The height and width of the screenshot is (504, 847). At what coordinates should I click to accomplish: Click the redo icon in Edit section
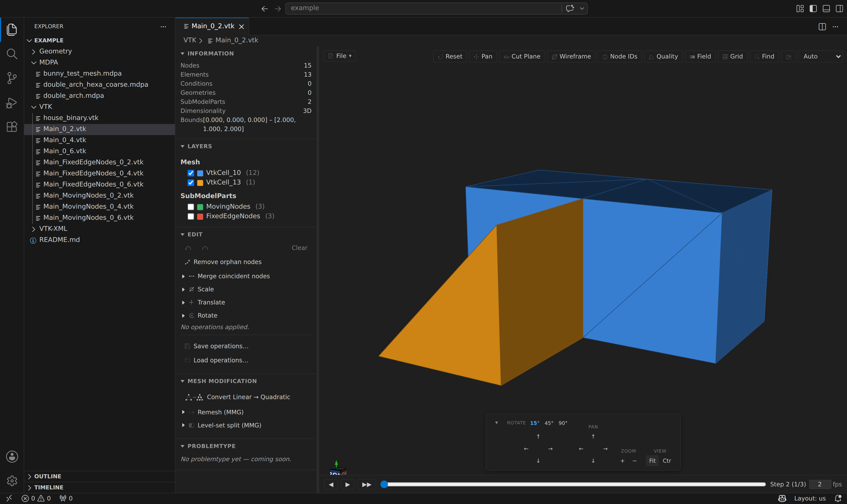[205, 248]
